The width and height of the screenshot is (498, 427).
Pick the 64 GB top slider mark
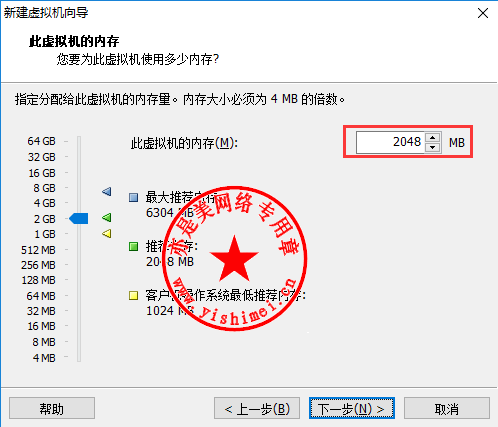pyautogui.click(x=79, y=141)
